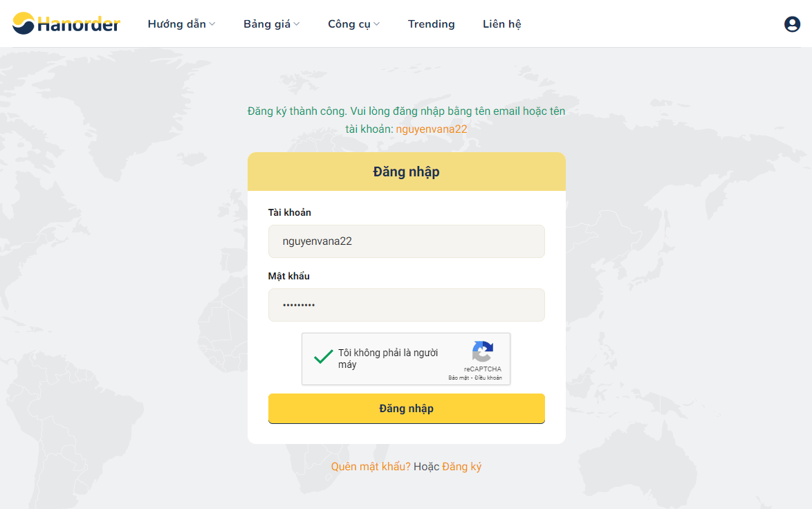Select Trending in the navigation bar

431,24
